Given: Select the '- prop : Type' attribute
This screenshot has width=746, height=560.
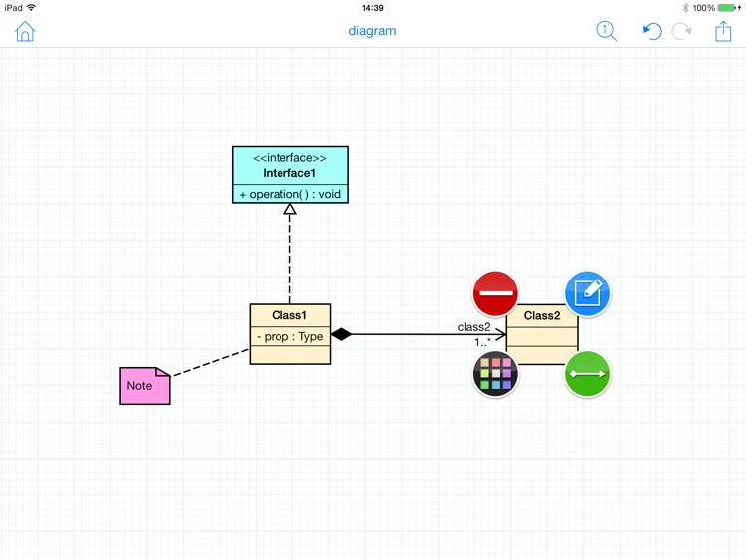Looking at the screenshot, I should (290, 337).
